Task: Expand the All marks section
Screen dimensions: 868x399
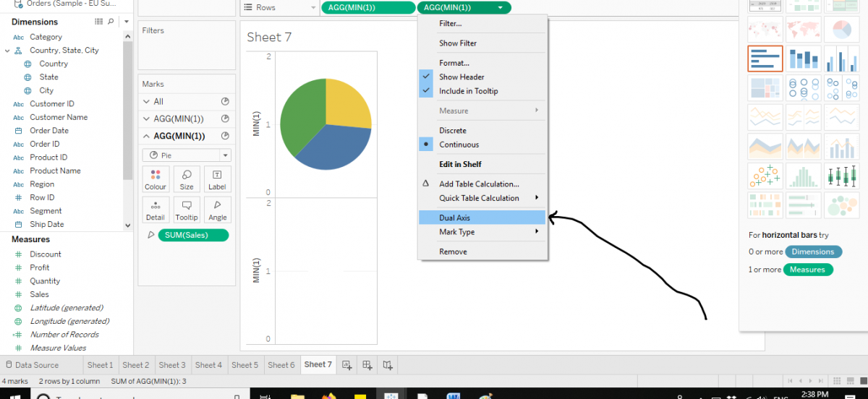Action: pyautogui.click(x=146, y=102)
